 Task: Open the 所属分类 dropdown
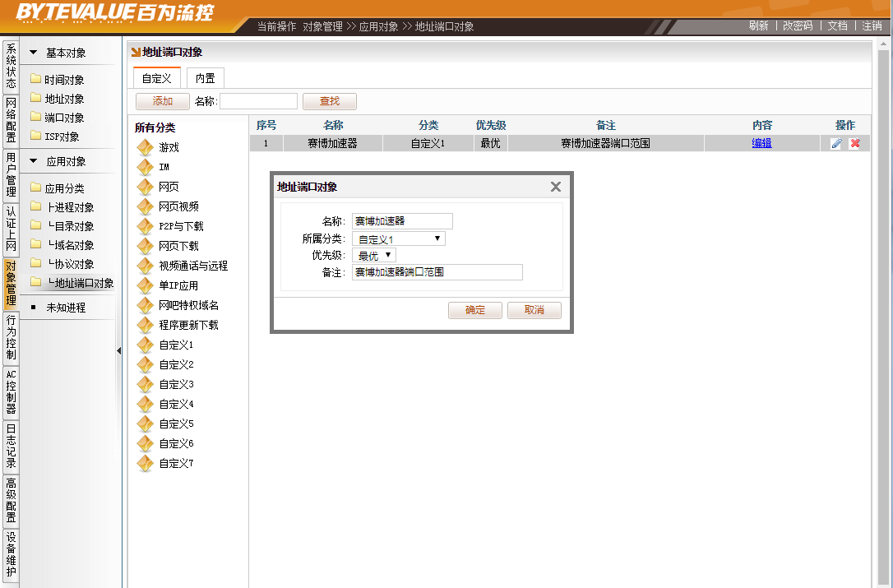click(399, 238)
